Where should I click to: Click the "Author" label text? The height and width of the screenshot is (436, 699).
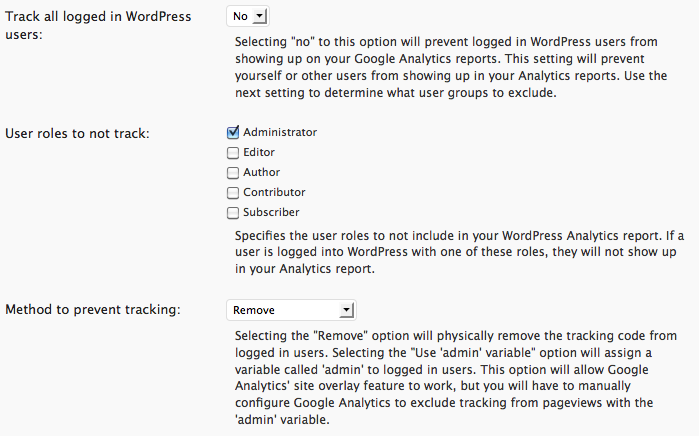262,172
